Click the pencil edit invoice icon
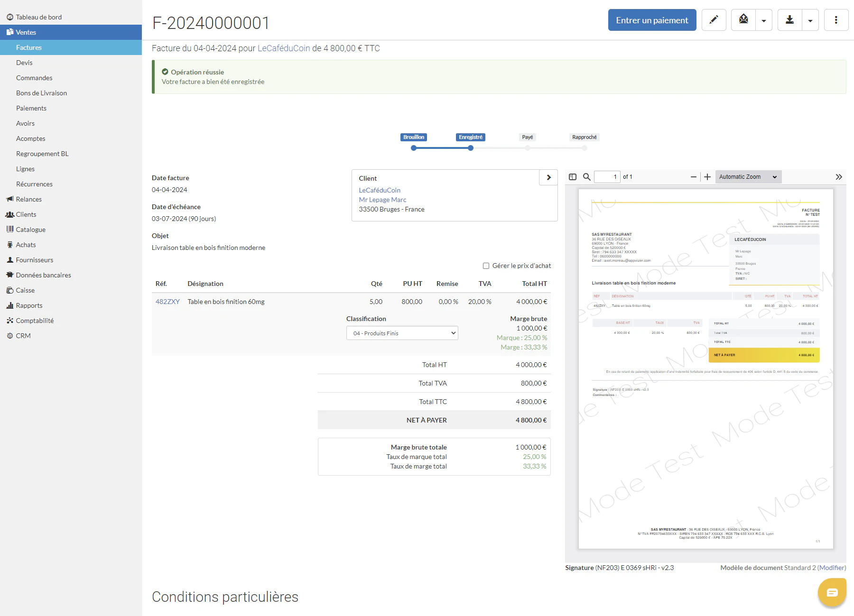This screenshot has height=616, width=854. (714, 20)
